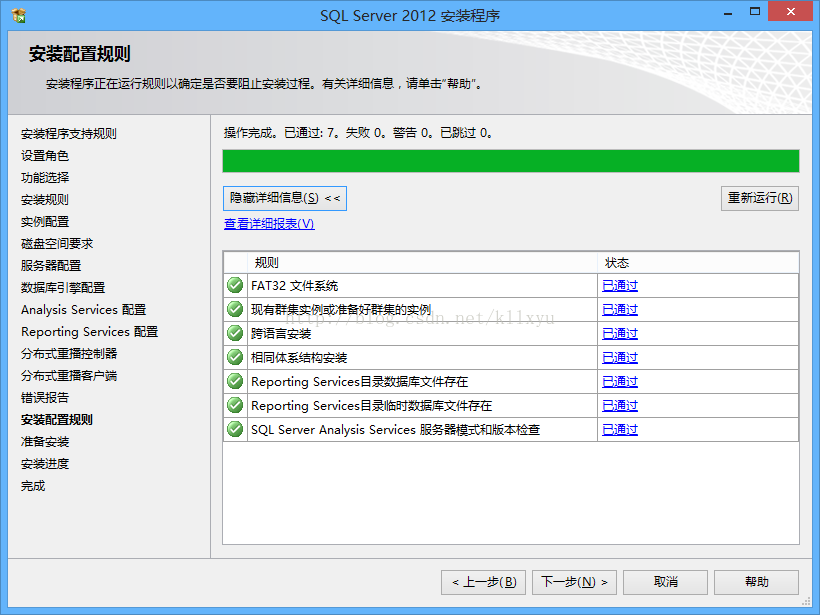Image resolution: width=820 pixels, height=615 pixels.
Task: Click the 规则 column header
Action: tap(423, 263)
